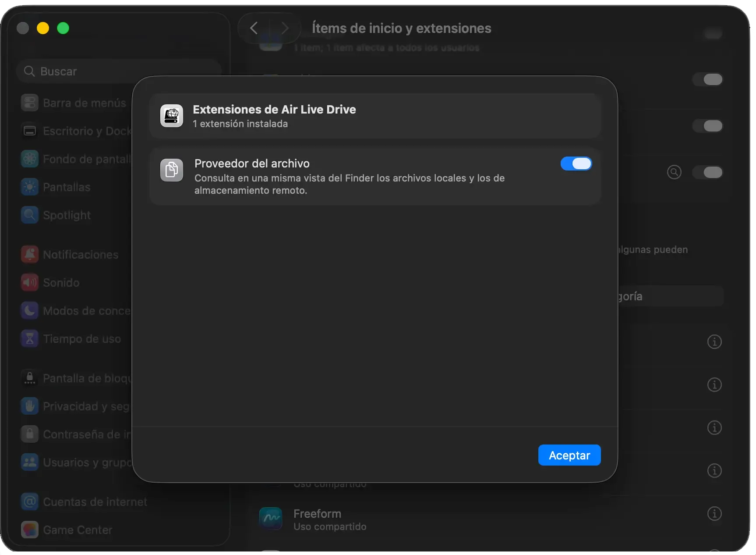Click the Pantallas sidebar icon

pos(30,187)
